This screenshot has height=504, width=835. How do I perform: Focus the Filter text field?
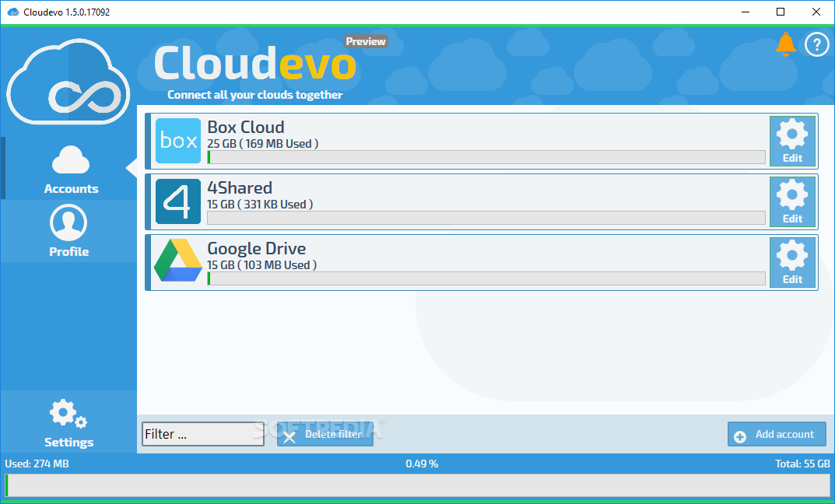point(203,434)
